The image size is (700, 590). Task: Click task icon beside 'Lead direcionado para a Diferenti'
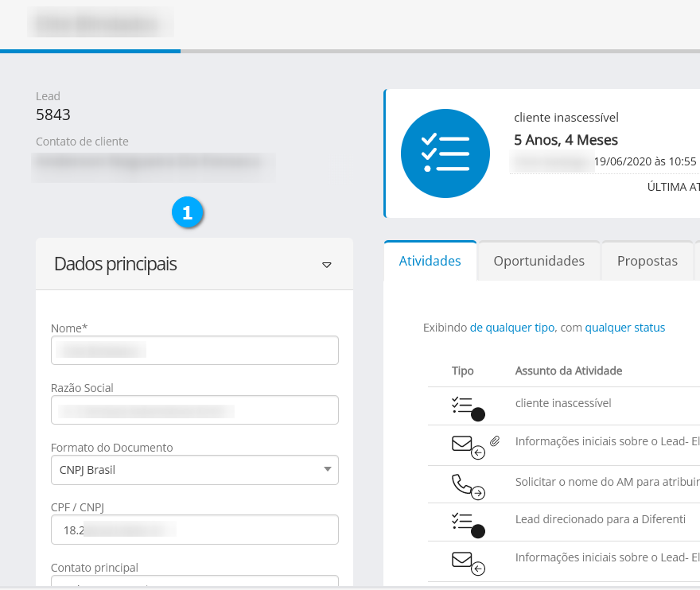pyautogui.click(x=466, y=523)
